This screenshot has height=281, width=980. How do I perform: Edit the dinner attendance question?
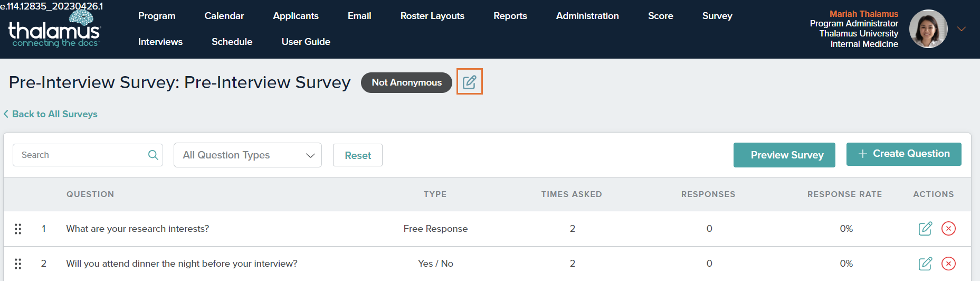[925, 264]
